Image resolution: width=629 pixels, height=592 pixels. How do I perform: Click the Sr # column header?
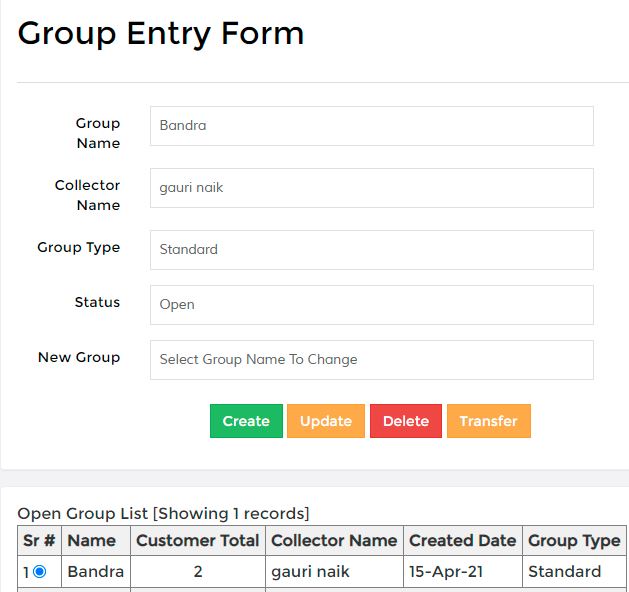tap(39, 540)
